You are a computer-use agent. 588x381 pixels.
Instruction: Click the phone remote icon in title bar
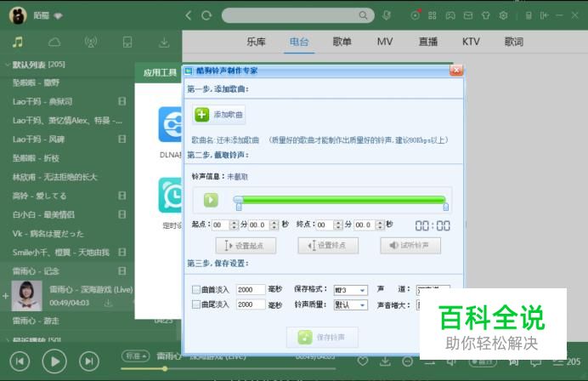(529, 15)
